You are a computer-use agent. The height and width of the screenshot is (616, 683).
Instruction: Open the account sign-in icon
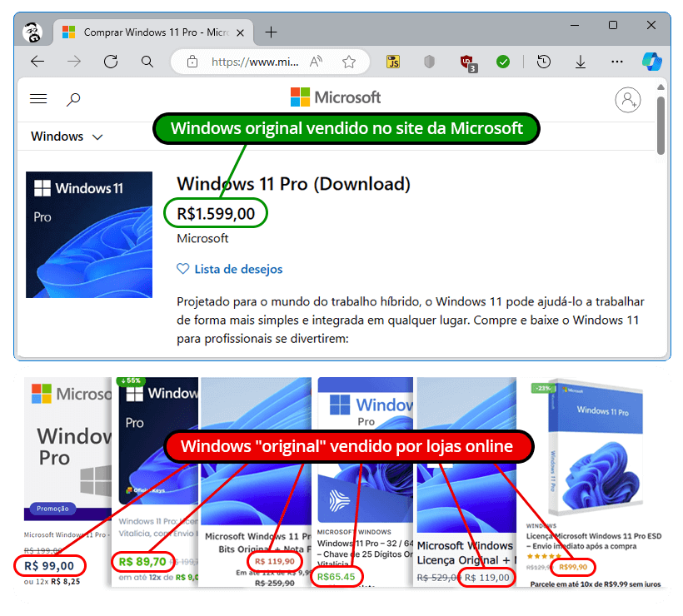(x=628, y=100)
